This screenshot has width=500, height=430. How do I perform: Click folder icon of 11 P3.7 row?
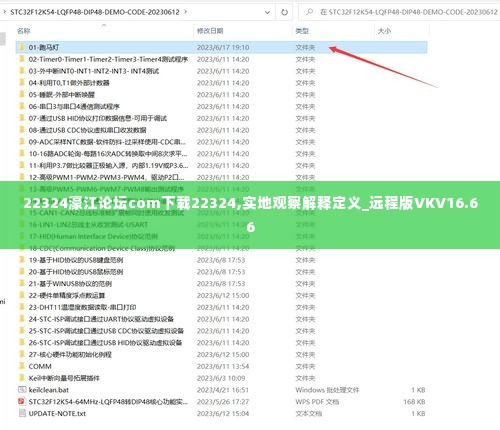[22, 165]
